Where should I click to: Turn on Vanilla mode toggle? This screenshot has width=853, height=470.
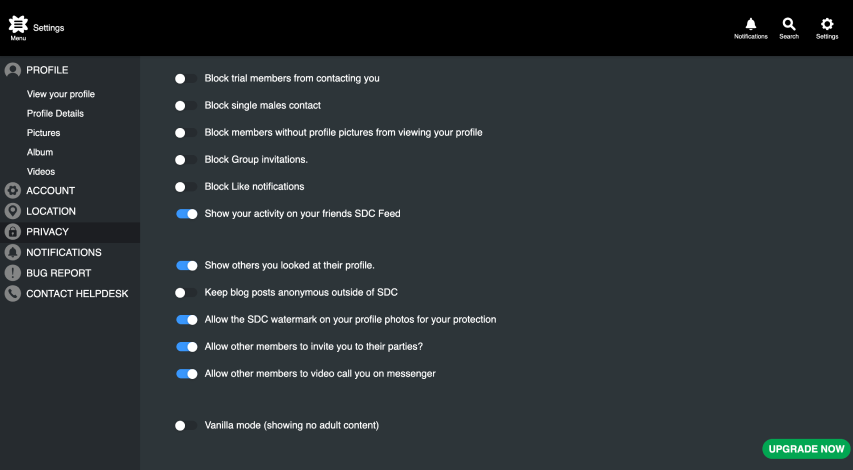click(186, 425)
